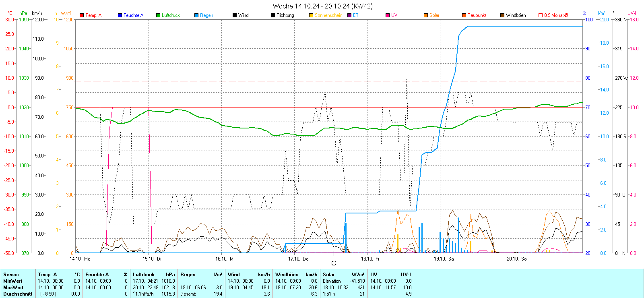Image resolution: width=644 pixels, height=298 pixels.
Task: Click the full moon marker below the chart
Action: (334, 263)
